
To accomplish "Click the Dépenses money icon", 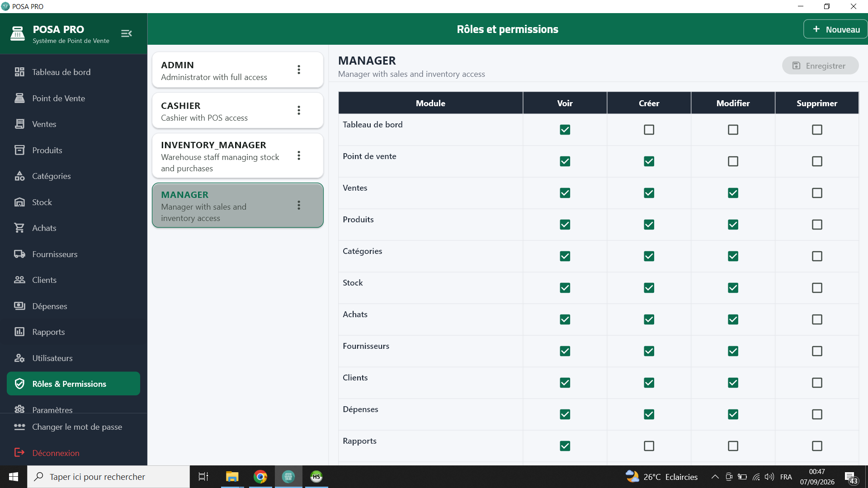I will tap(19, 306).
